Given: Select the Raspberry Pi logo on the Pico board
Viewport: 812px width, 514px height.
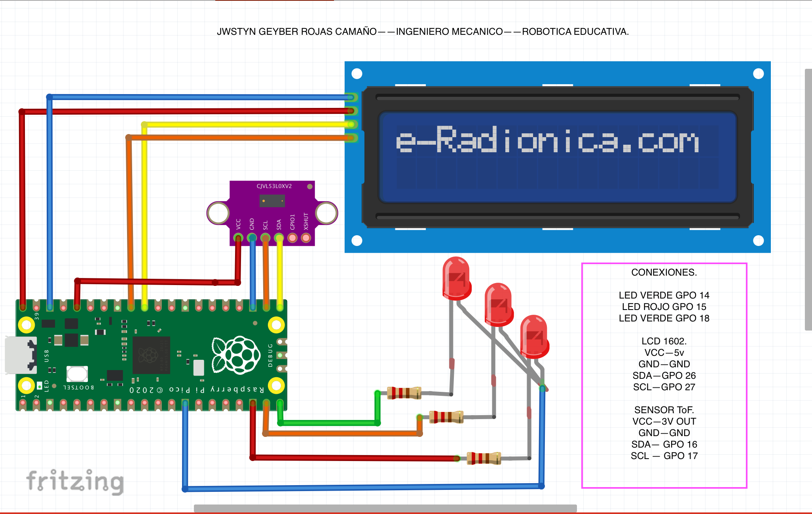Looking at the screenshot, I should pyautogui.click(x=236, y=355).
